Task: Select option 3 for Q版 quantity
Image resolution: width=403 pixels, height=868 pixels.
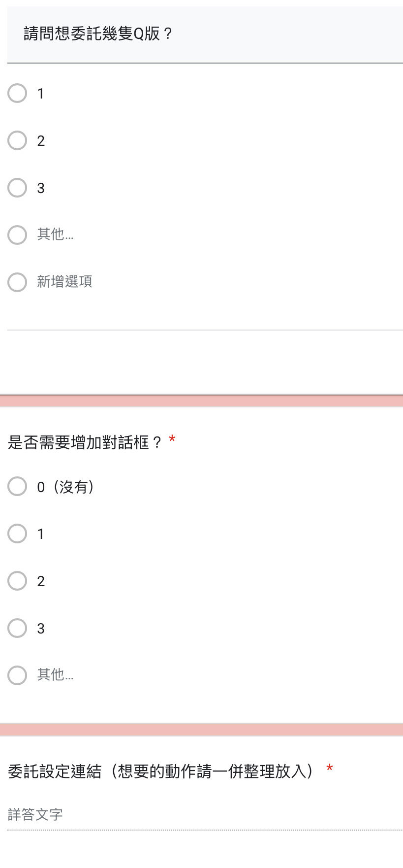Action: (x=17, y=188)
